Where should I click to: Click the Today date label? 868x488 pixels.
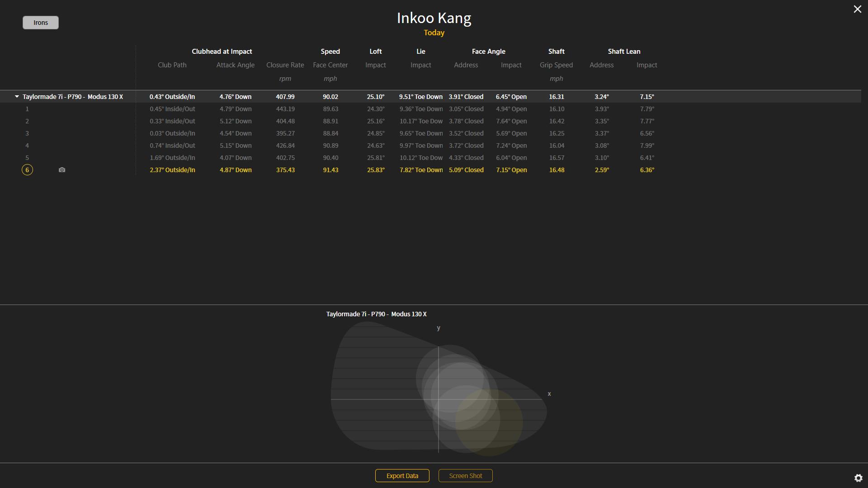(434, 33)
